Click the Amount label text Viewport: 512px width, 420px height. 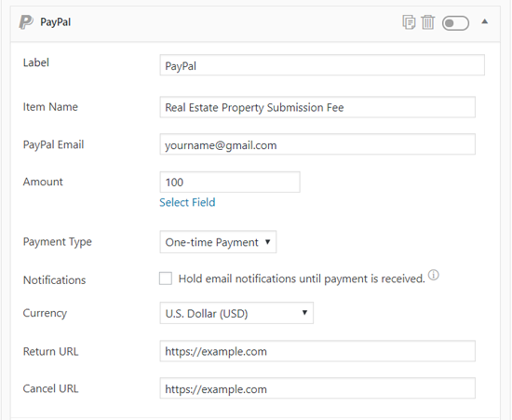(43, 182)
